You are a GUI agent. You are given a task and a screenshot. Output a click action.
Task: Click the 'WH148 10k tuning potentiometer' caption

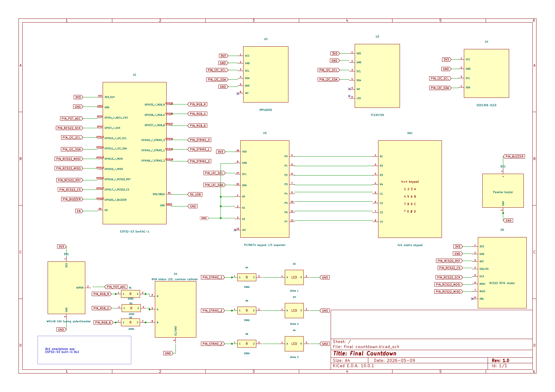point(69,321)
